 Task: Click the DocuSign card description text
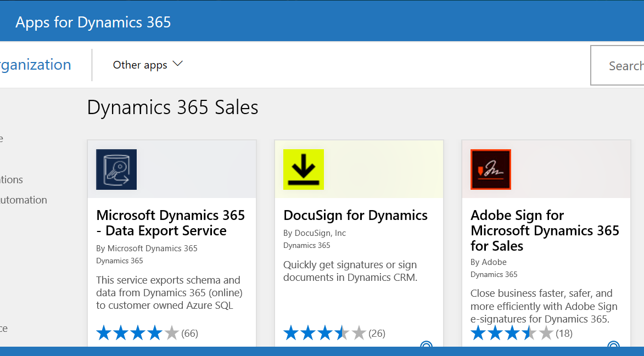(350, 271)
